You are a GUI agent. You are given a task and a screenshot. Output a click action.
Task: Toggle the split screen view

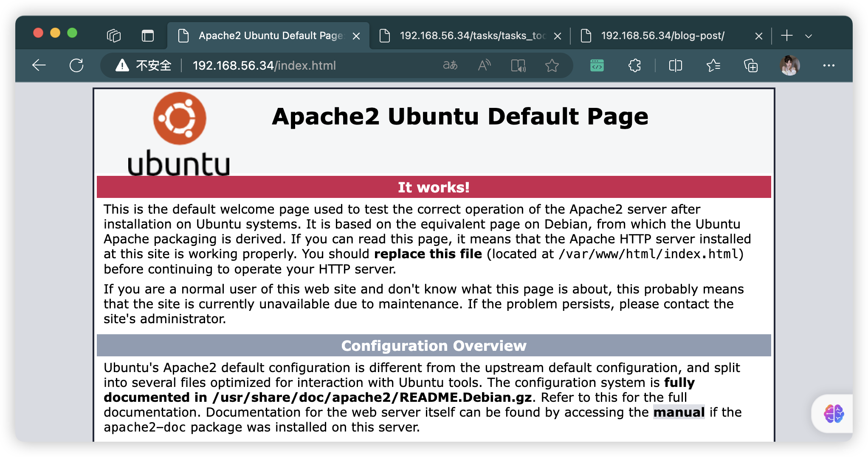[x=675, y=65]
